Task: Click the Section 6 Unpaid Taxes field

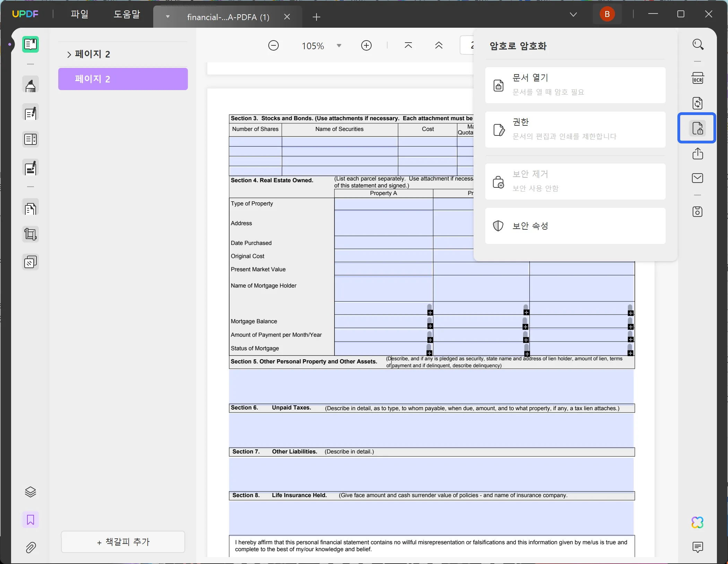Action: pos(432,430)
